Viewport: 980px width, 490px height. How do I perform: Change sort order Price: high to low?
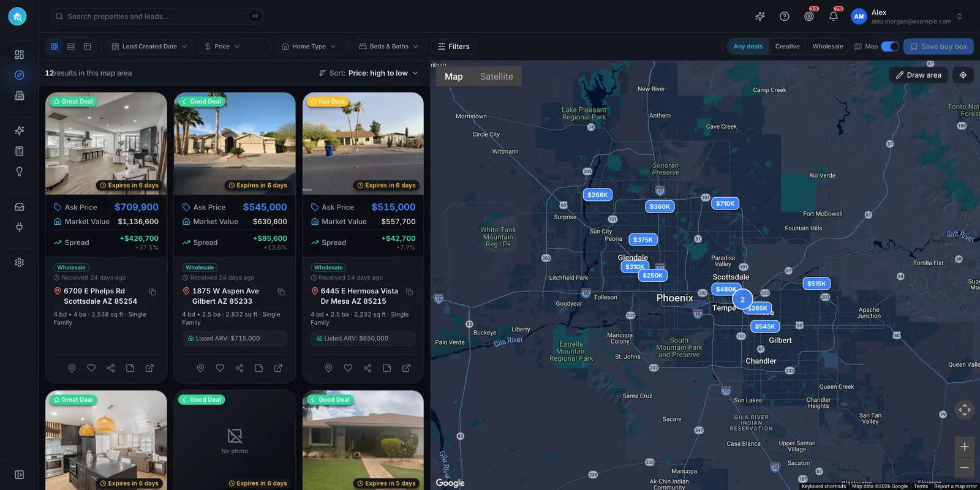pos(368,73)
